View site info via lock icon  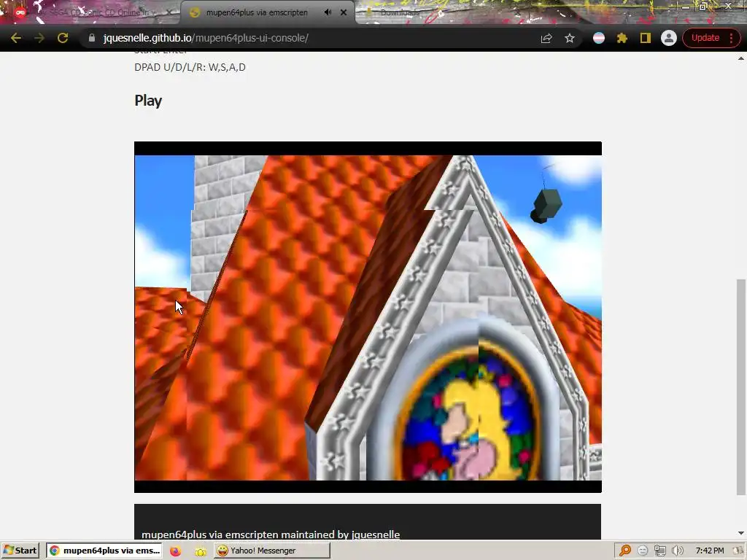(x=92, y=38)
